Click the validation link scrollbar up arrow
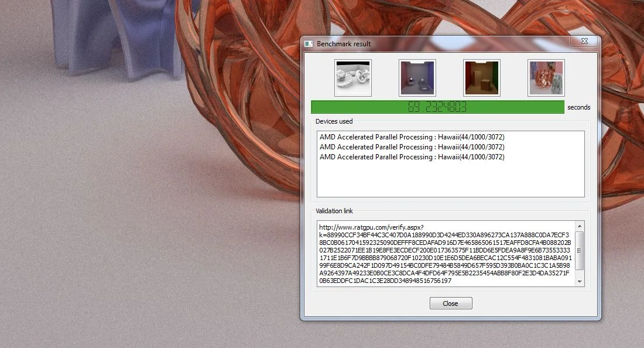 click(580, 226)
